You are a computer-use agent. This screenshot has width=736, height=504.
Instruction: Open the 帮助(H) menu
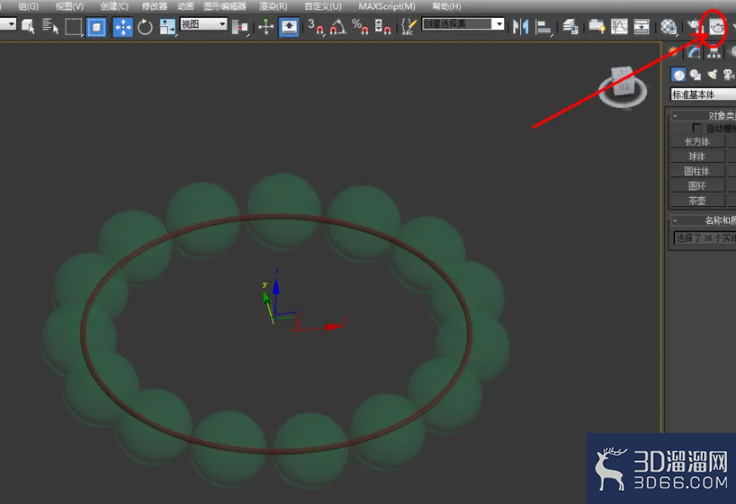[x=446, y=7]
